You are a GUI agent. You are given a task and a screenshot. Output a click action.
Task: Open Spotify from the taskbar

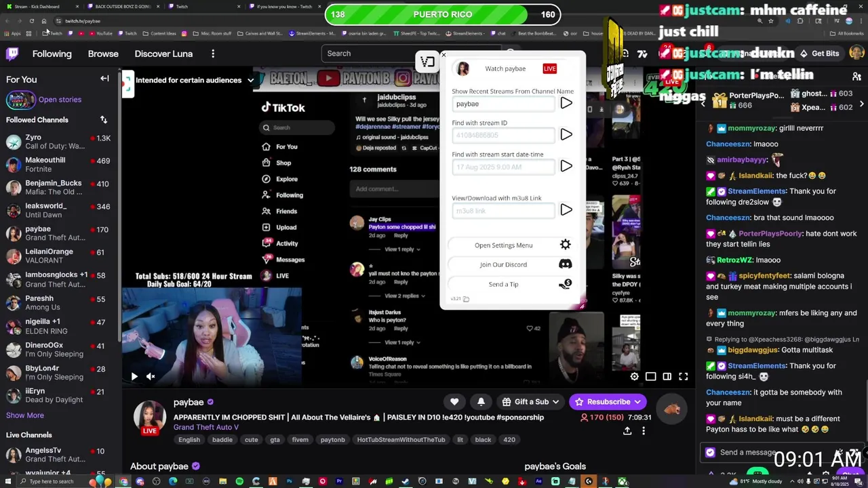pyautogui.click(x=239, y=482)
